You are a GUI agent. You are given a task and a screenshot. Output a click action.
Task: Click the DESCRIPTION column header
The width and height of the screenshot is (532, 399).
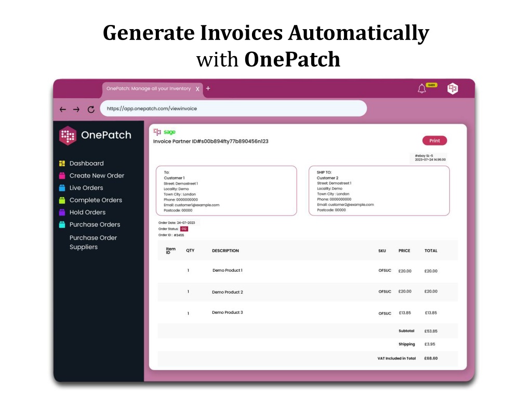225,251
